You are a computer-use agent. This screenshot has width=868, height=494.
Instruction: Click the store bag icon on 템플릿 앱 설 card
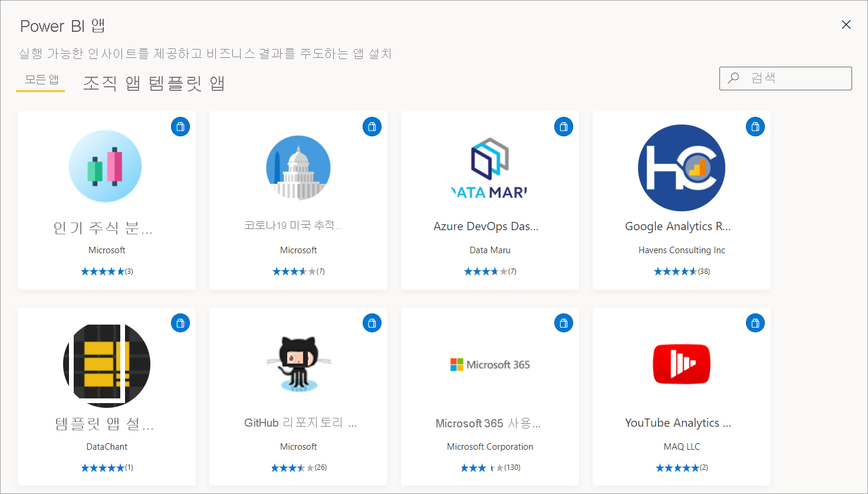(x=180, y=323)
